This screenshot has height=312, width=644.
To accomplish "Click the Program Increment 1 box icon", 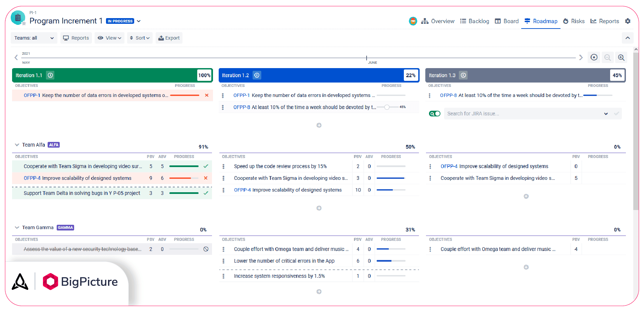I will pyautogui.click(x=18, y=18).
